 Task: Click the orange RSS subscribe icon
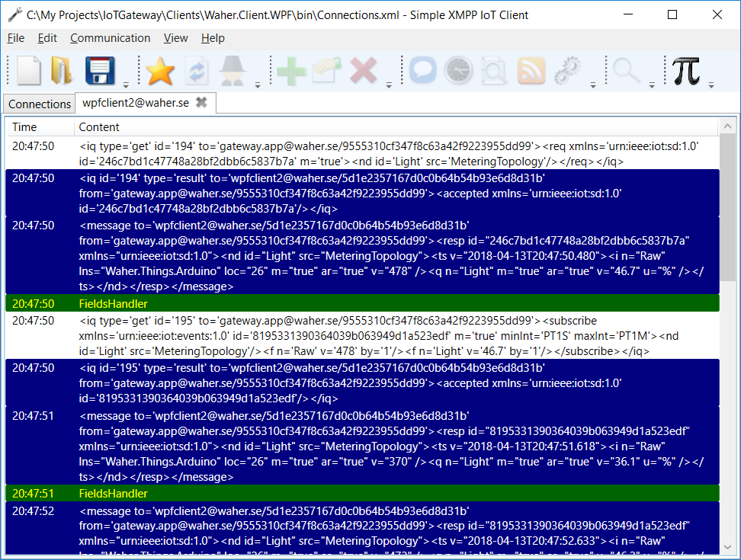(x=531, y=72)
